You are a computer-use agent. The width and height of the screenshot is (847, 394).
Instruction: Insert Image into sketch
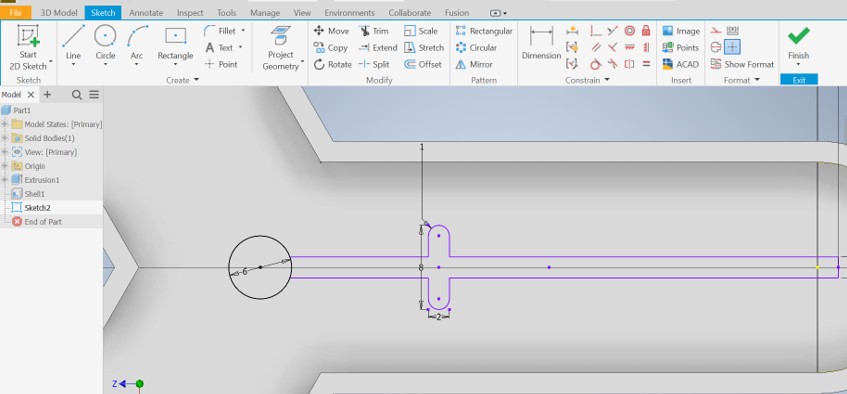click(x=681, y=31)
